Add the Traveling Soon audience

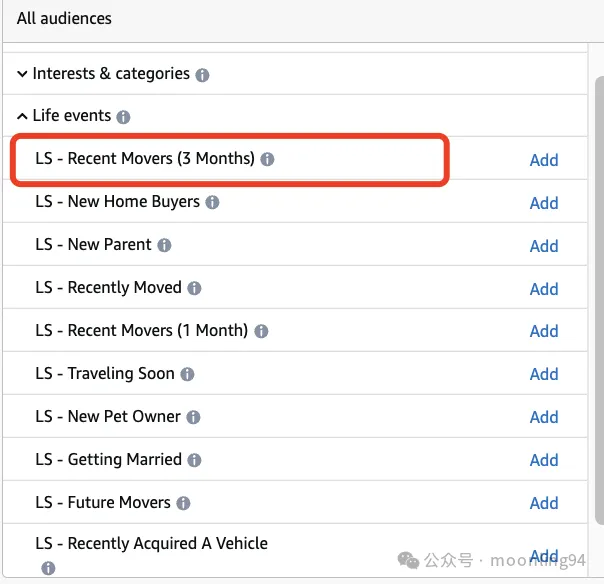[544, 374]
